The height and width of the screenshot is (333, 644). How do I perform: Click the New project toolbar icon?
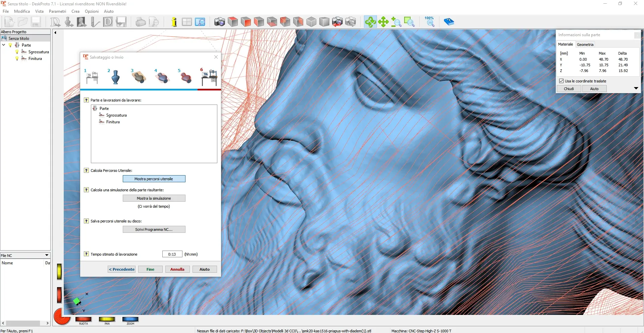point(10,22)
